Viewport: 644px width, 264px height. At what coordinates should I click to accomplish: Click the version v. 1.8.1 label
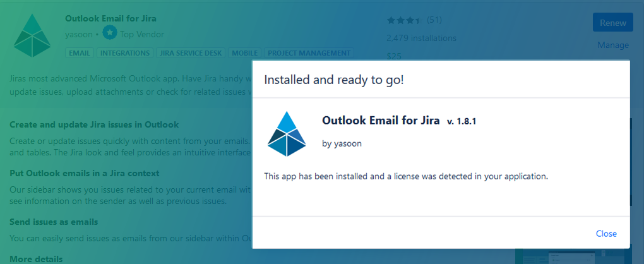tap(461, 121)
